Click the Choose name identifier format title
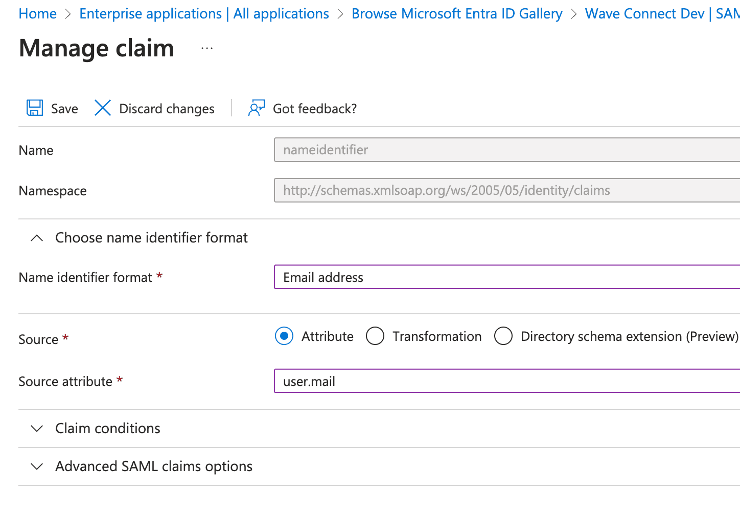 [151, 237]
